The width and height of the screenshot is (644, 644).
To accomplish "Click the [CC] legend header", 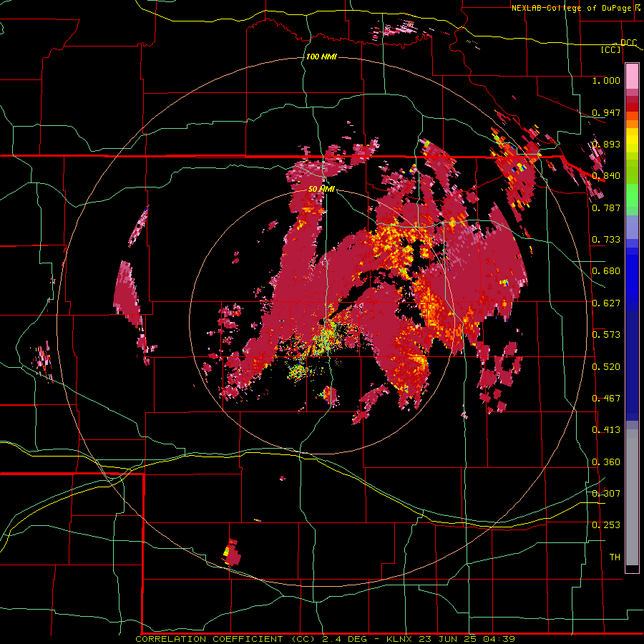I will (x=611, y=49).
